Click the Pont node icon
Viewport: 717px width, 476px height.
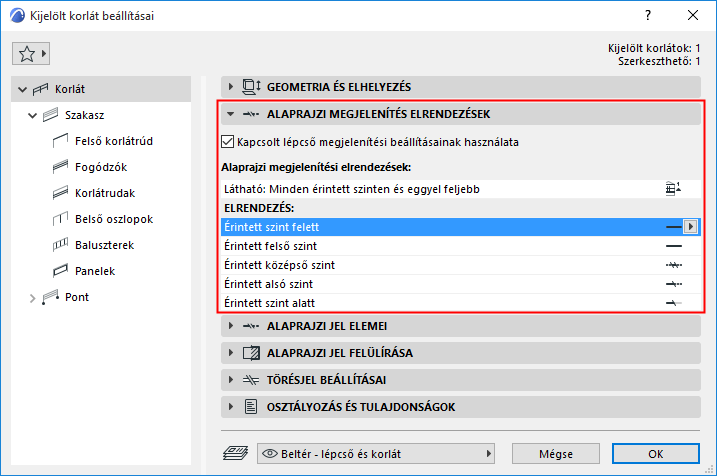(x=51, y=297)
